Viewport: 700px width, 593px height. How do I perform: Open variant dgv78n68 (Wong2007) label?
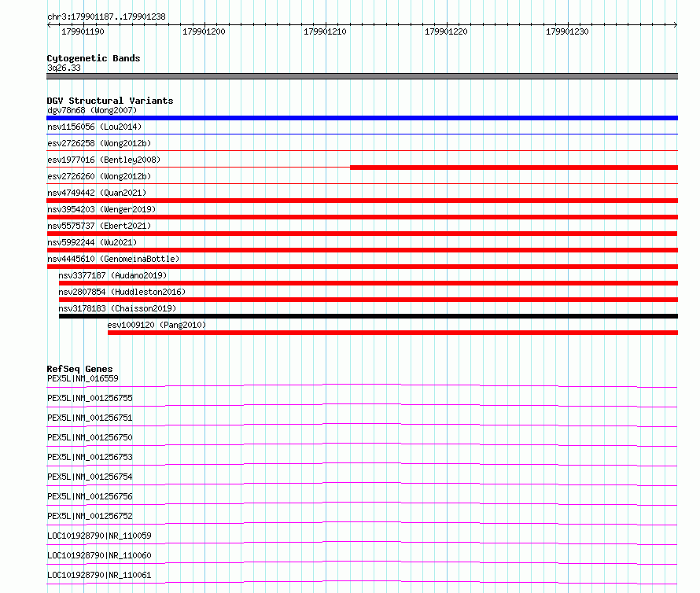pos(92,110)
